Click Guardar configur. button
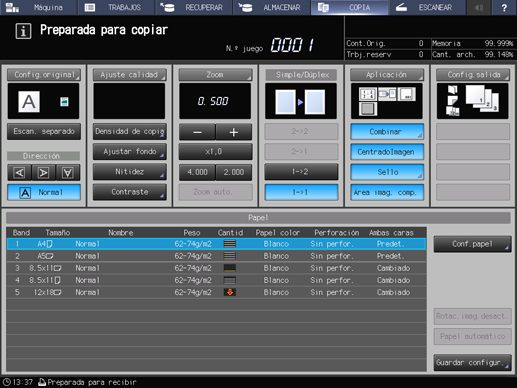This screenshot has height=388, width=517. pyautogui.click(x=472, y=362)
